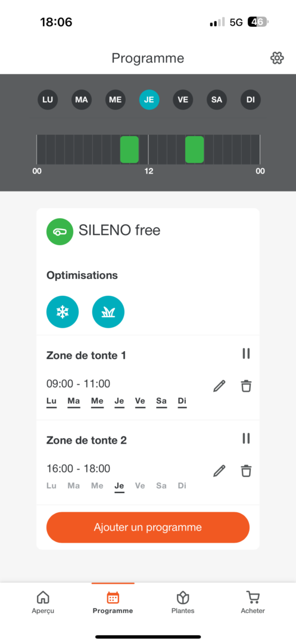Toggle the grass growth optimisation icon
The image size is (296, 644).
pos(108,312)
